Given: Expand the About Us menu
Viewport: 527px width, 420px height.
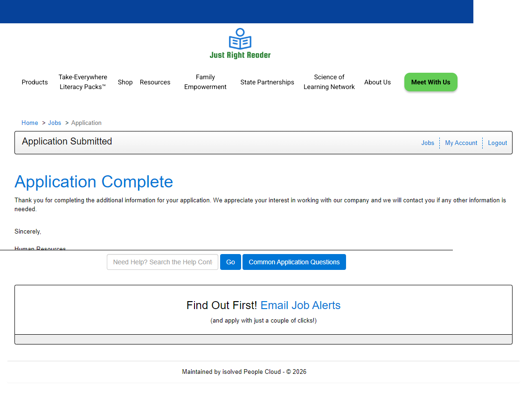Looking at the screenshot, I should [x=377, y=82].
